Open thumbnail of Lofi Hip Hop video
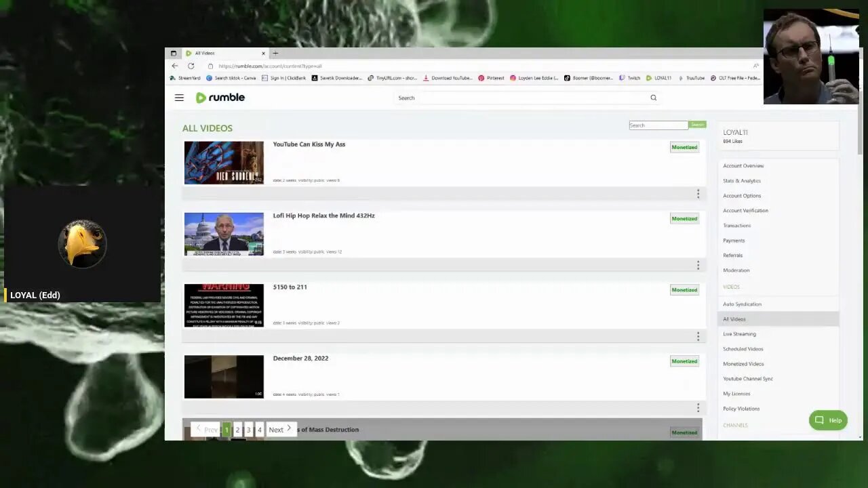This screenshot has height=488, width=868. click(224, 234)
